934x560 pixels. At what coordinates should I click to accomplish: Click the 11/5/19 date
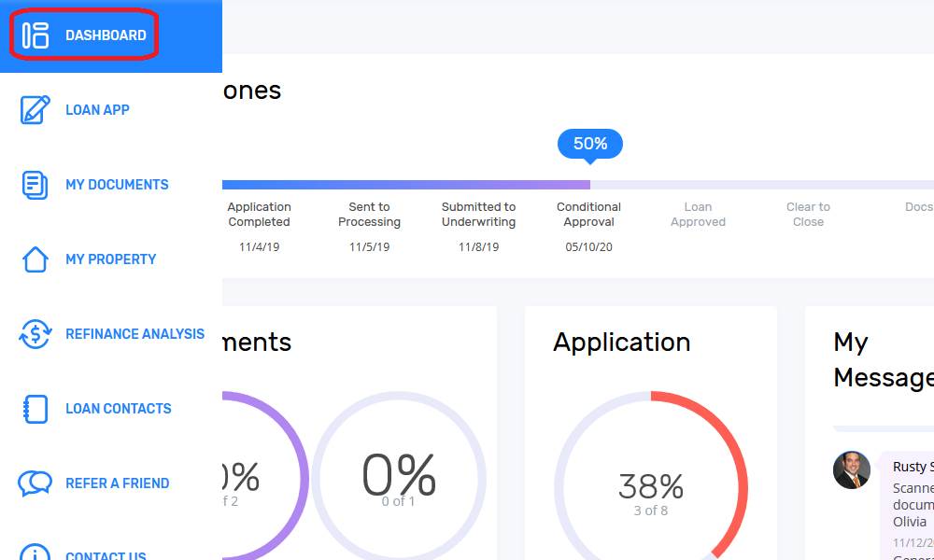[369, 247]
